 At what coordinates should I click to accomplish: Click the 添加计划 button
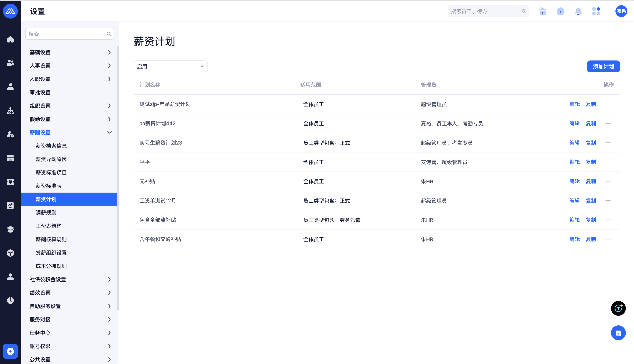603,66
